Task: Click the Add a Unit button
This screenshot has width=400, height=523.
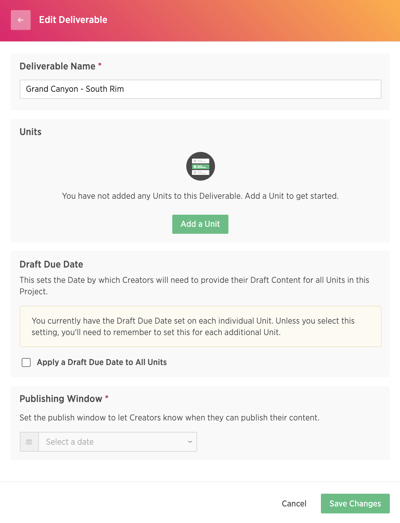Action: coord(200,224)
